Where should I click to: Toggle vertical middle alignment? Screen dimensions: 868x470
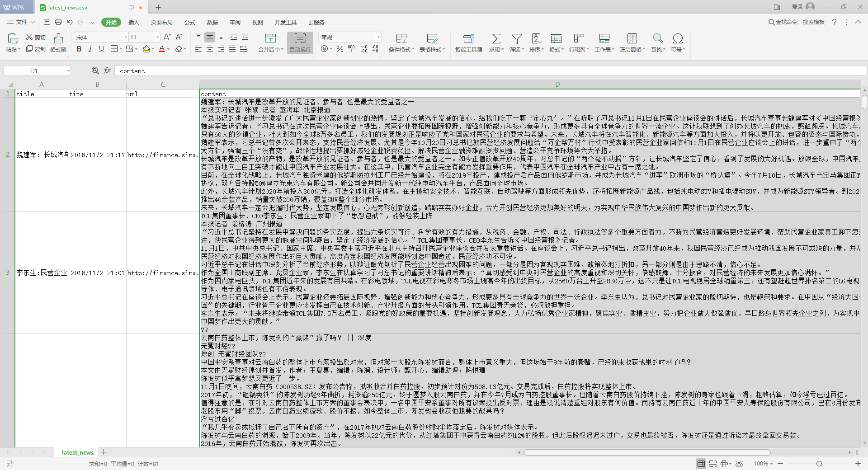pyautogui.click(x=210, y=37)
